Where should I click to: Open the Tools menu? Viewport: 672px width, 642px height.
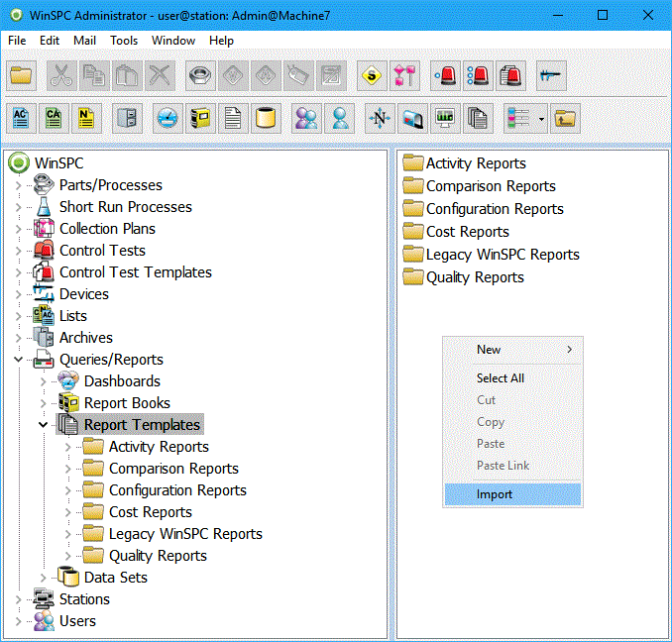point(124,41)
